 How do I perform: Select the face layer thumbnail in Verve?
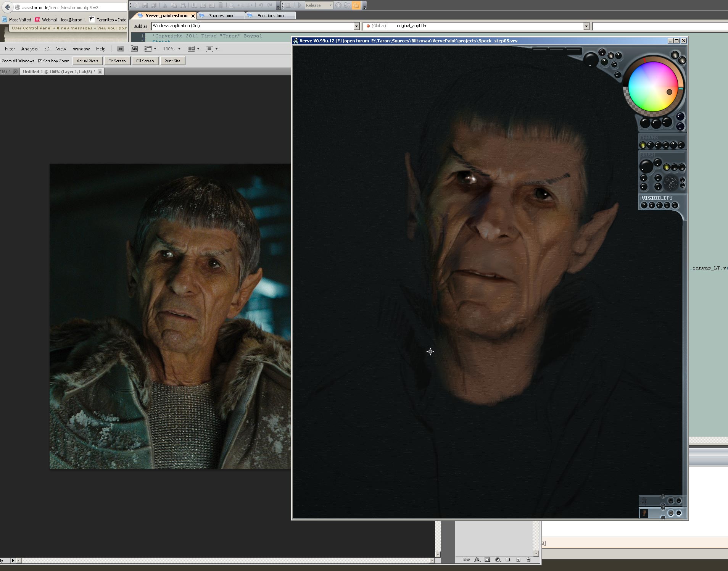pyautogui.click(x=644, y=513)
